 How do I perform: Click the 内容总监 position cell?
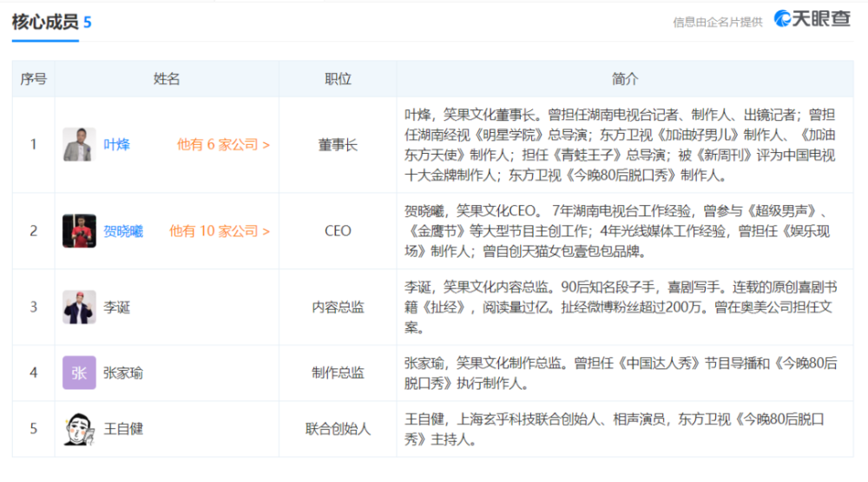coord(338,307)
